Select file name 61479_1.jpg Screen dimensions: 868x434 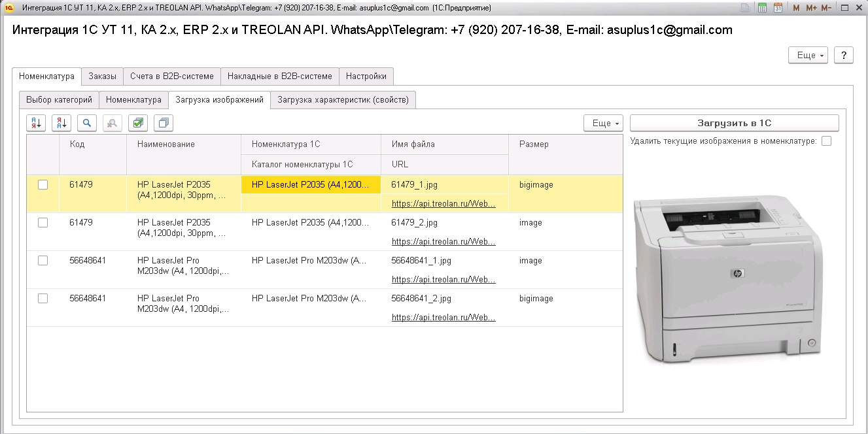coord(414,185)
